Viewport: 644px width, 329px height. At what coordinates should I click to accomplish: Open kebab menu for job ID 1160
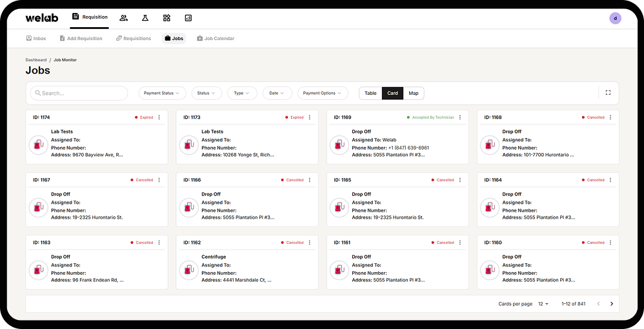point(610,243)
